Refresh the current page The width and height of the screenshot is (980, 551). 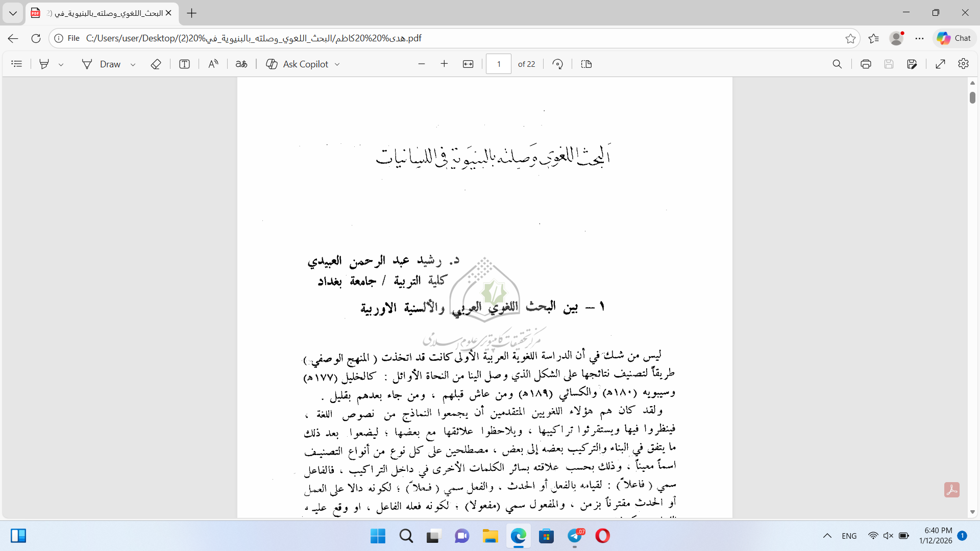coord(36,38)
